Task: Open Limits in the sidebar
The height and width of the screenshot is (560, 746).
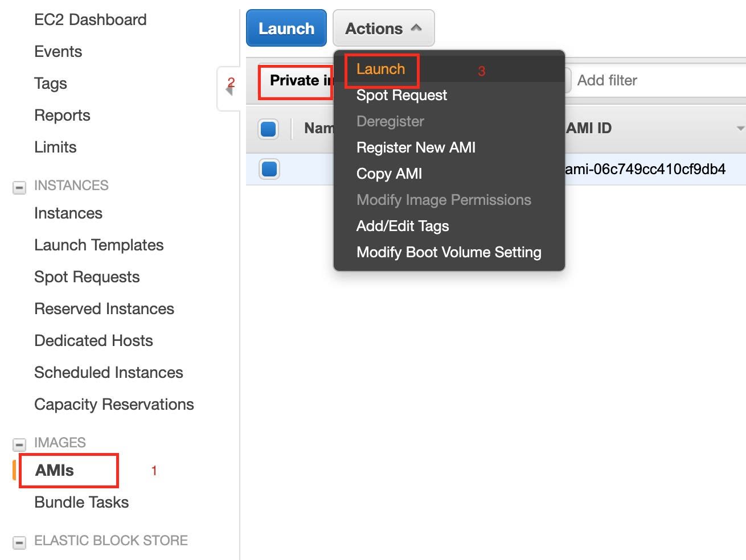Action: click(55, 147)
